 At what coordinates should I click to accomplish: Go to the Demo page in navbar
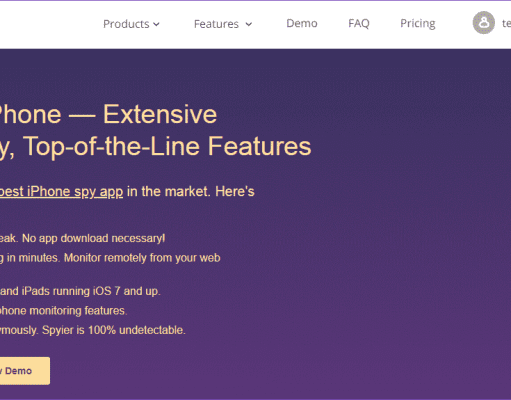click(302, 23)
